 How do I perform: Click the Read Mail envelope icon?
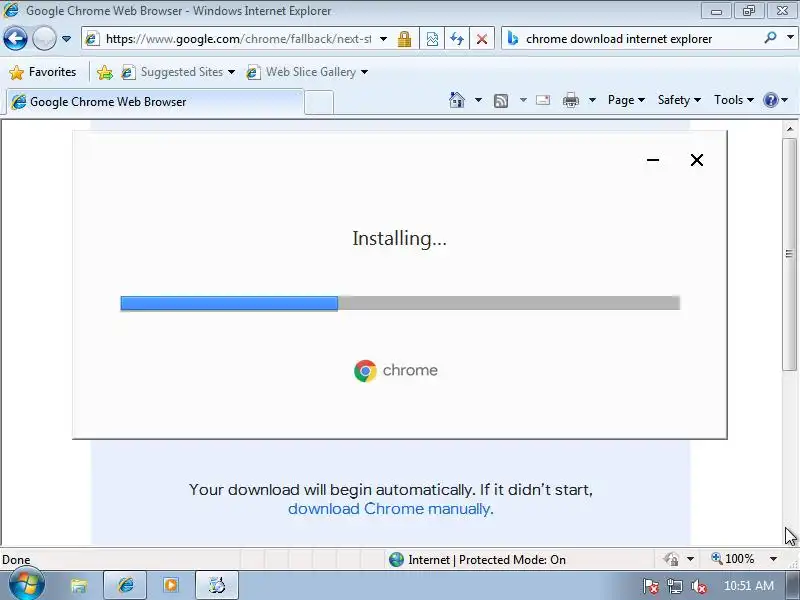click(543, 100)
